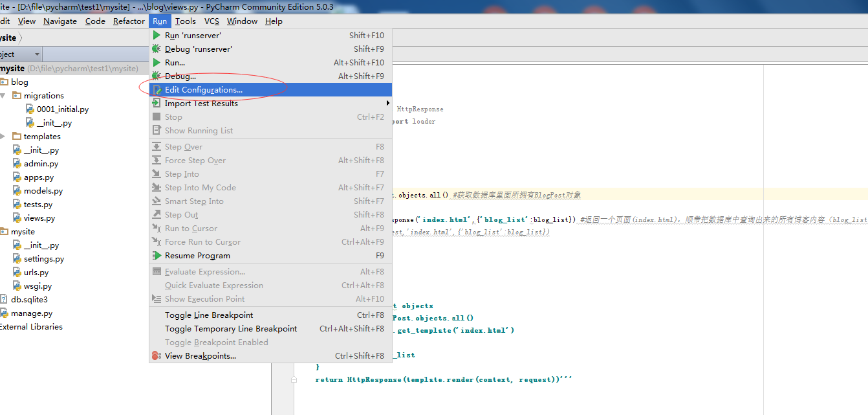
Task: Click the Python file icon of 0001_initial.py
Action: [x=30, y=109]
